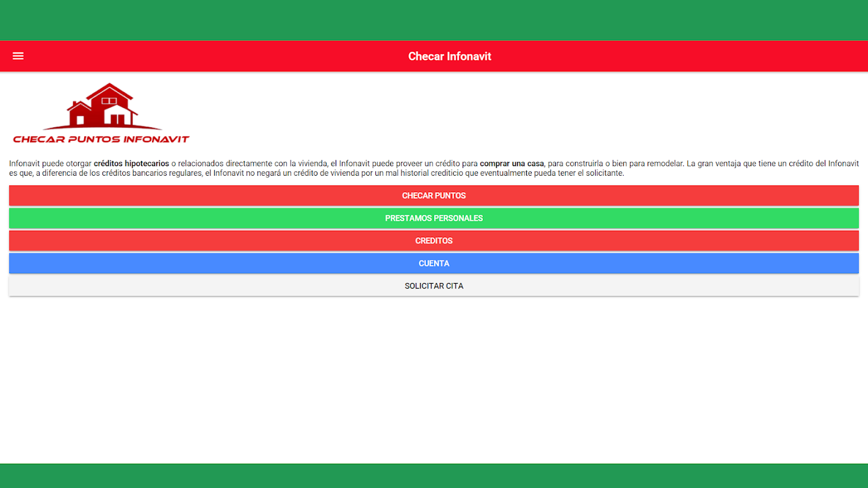Image resolution: width=868 pixels, height=488 pixels.
Task: Select the CREDITOS button
Action: (x=434, y=241)
